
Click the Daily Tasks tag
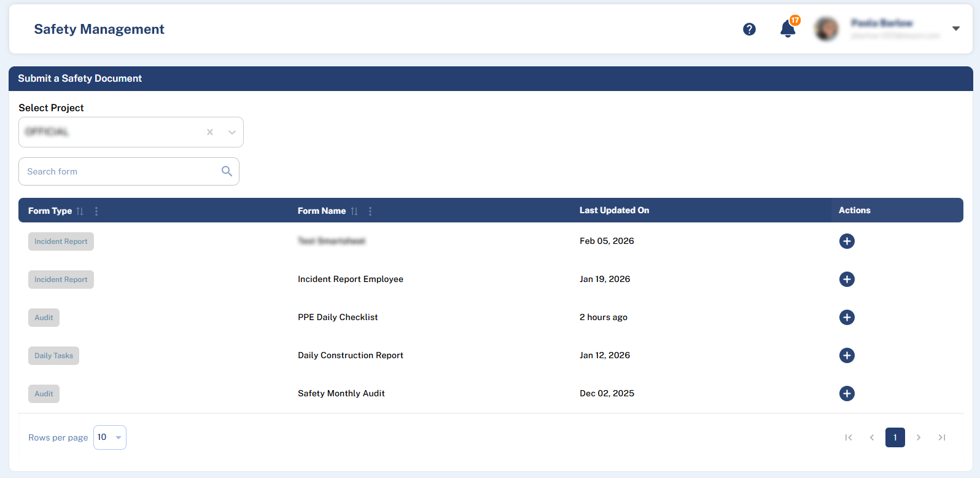(x=53, y=356)
